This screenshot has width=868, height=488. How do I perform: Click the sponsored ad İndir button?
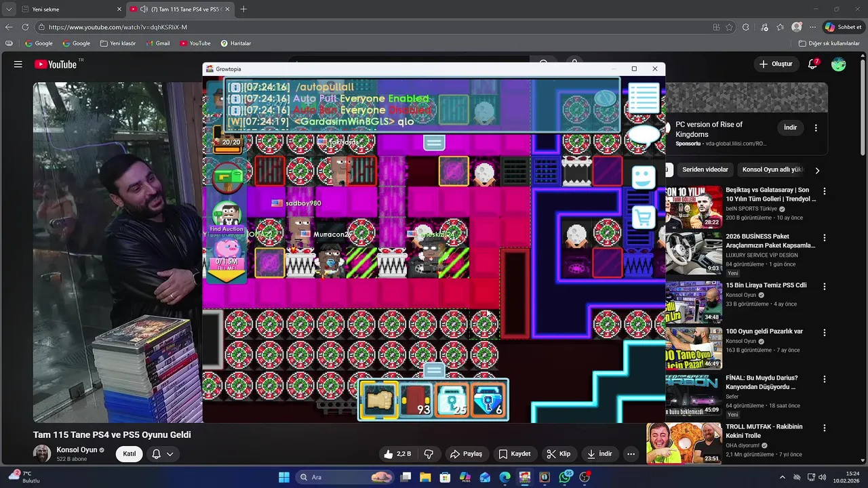(x=791, y=127)
